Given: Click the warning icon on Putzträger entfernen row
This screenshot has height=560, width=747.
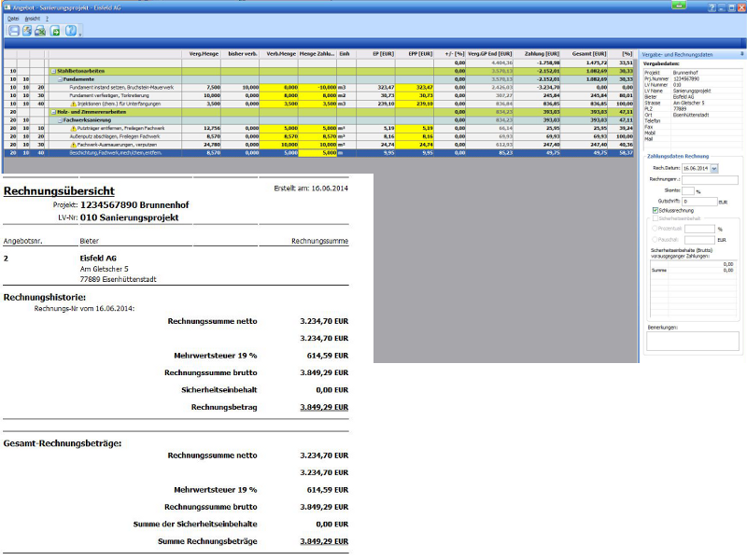Looking at the screenshot, I should point(74,129).
